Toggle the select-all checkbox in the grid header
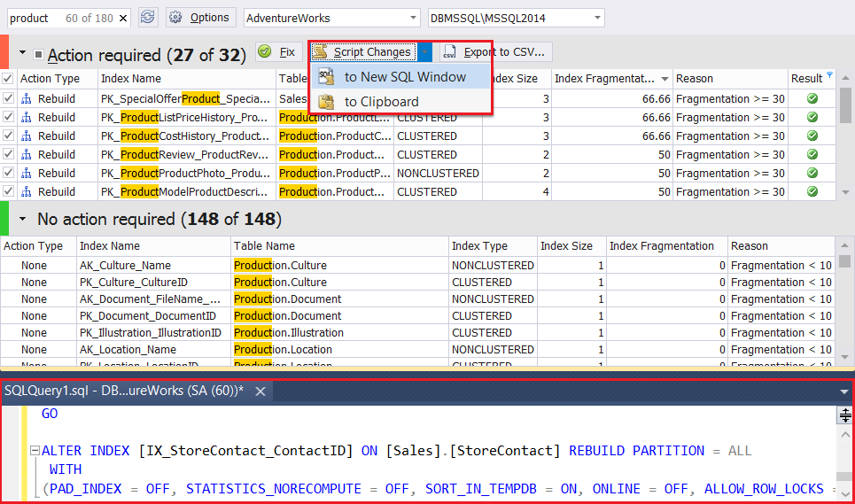The width and height of the screenshot is (855, 504). 9,79
